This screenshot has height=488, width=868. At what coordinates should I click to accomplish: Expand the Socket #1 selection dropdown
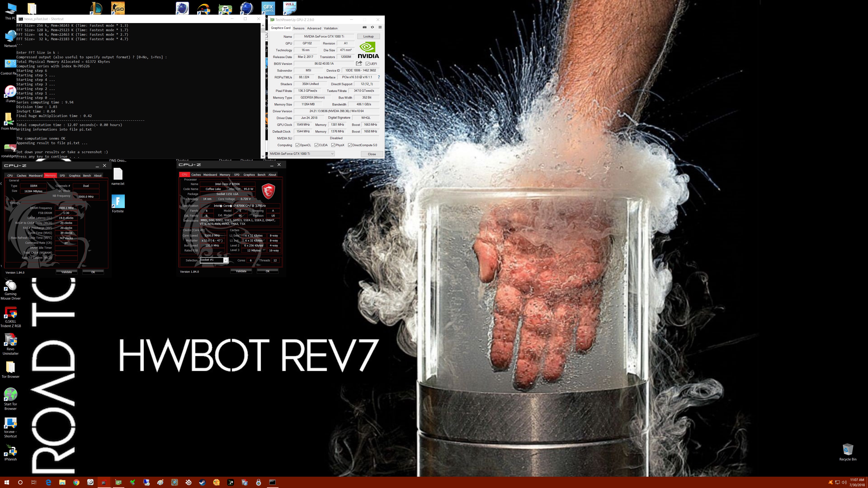(x=225, y=260)
